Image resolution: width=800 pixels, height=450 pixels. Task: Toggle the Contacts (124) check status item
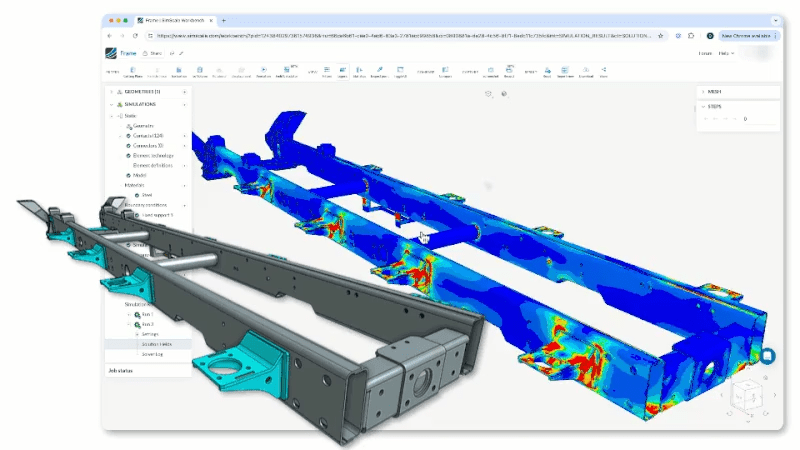tap(129, 135)
